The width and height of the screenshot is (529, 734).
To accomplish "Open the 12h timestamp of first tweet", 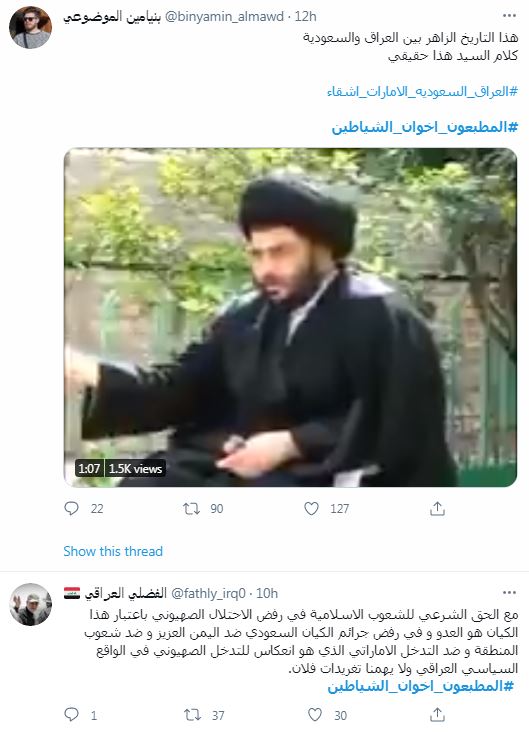I will (x=306, y=17).
